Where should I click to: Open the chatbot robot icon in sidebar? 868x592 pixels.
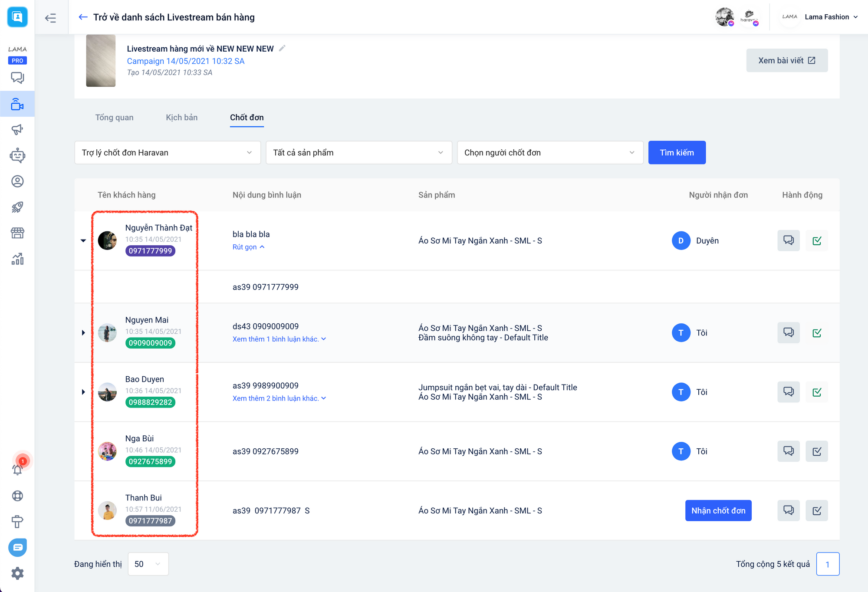click(x=17, y=155)
